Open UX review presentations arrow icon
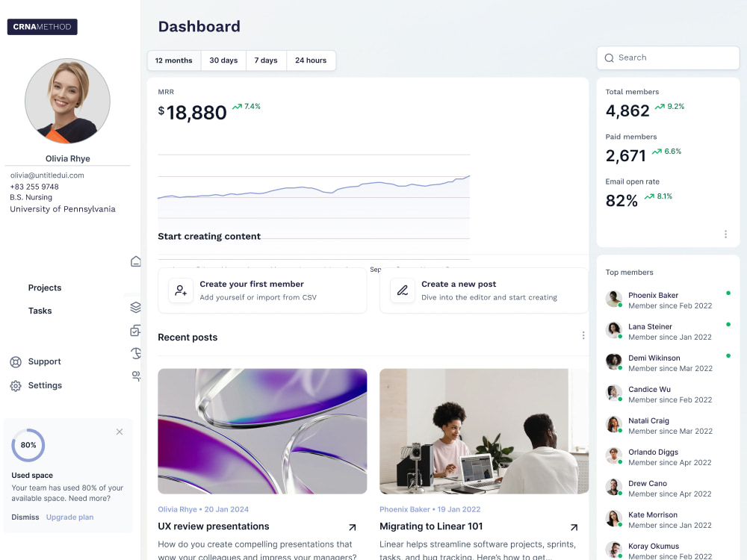 pos(353,527)
